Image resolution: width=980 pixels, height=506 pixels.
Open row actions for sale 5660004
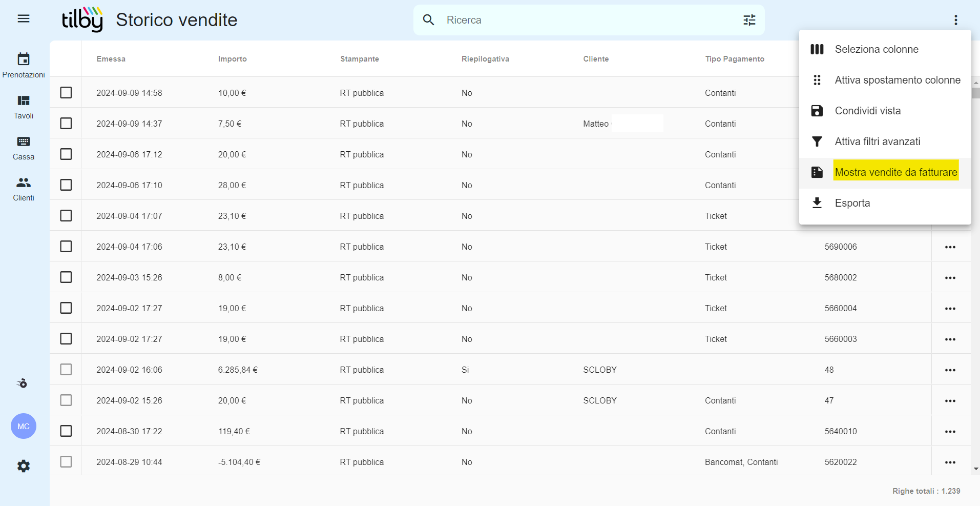click(x=950, y=309)
